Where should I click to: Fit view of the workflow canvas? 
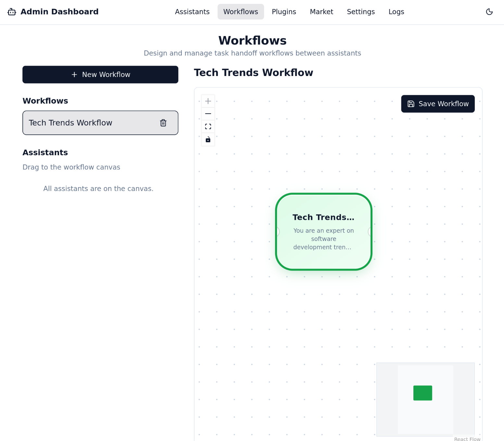[x=208, y=127]
